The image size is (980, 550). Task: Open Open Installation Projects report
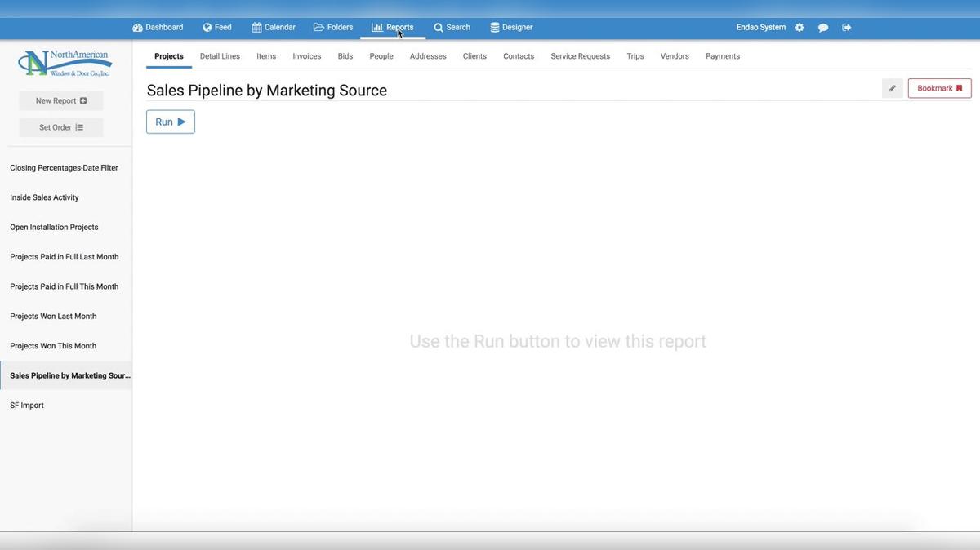[x=55, y=227]
